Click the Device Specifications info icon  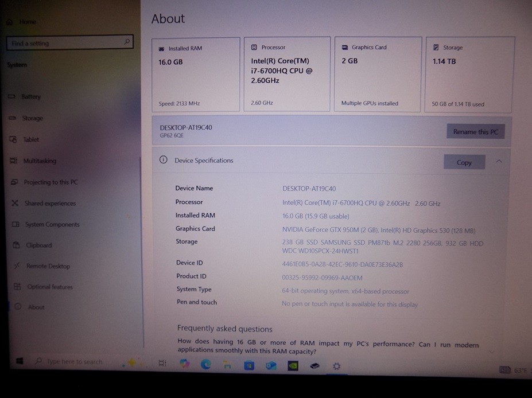(x=163, y=159)
